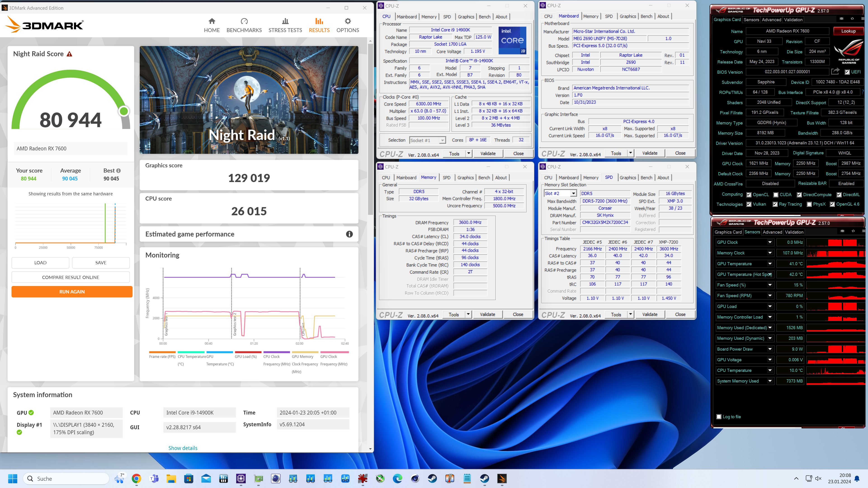Viewport: 868px width, 488px height.
Task: Open Estimated game performance info icon
Action: point(349,234)
